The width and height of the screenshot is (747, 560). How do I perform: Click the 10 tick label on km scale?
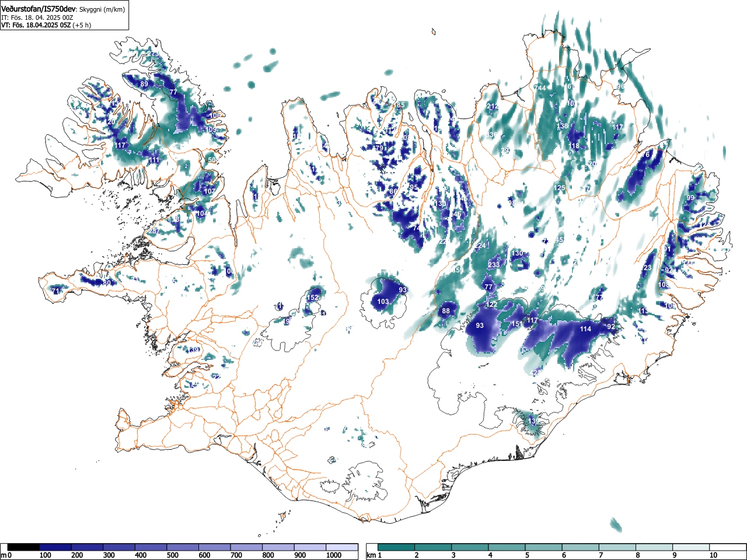(713, 555)
